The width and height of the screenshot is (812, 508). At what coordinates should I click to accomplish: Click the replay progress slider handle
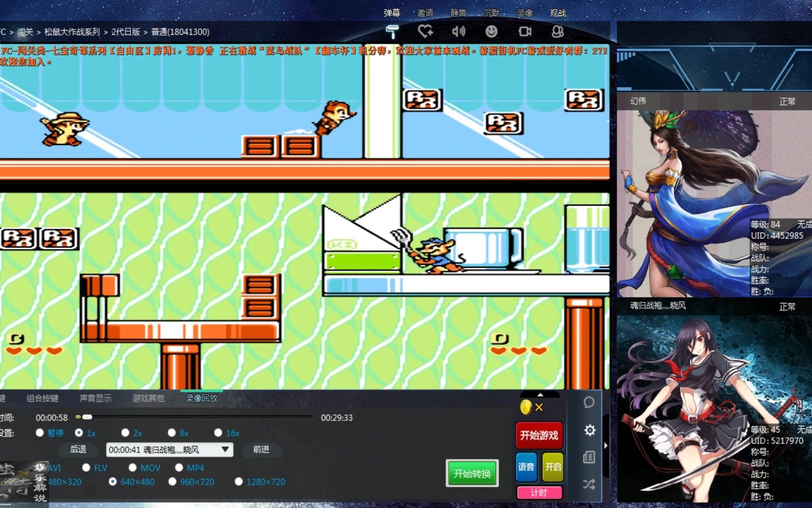(x=87, y=417)
